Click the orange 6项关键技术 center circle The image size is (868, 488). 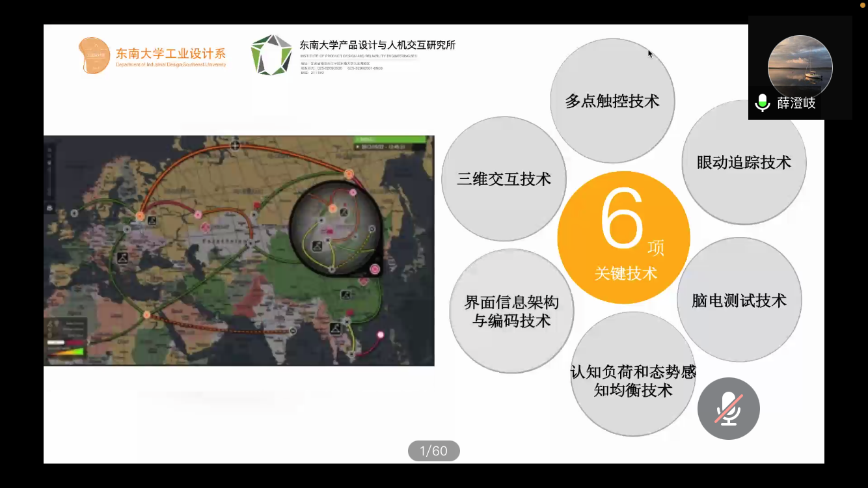point(623,237)
